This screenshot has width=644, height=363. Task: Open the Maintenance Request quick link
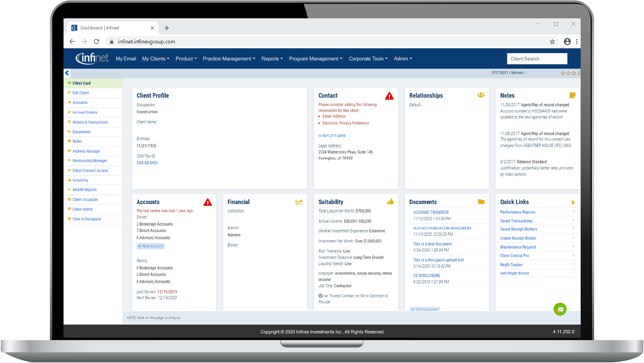[x=518, y=247]
